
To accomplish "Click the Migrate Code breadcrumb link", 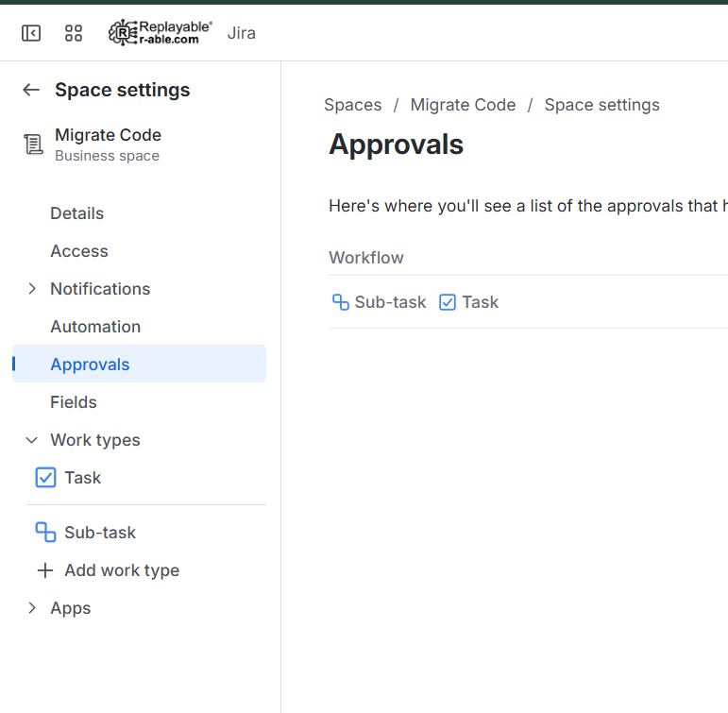I will [463, 105].
